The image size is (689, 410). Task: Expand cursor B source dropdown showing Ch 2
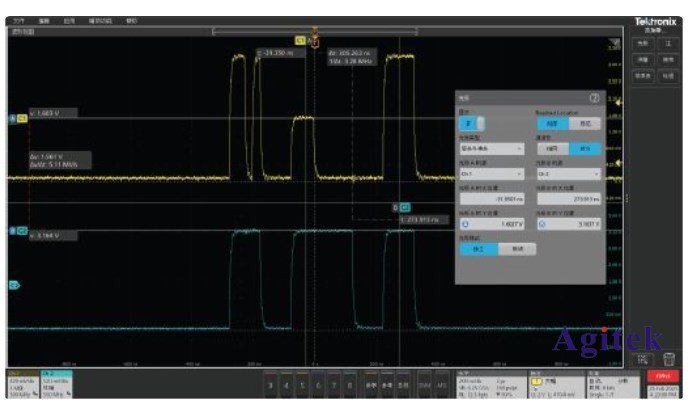[569, 174]
